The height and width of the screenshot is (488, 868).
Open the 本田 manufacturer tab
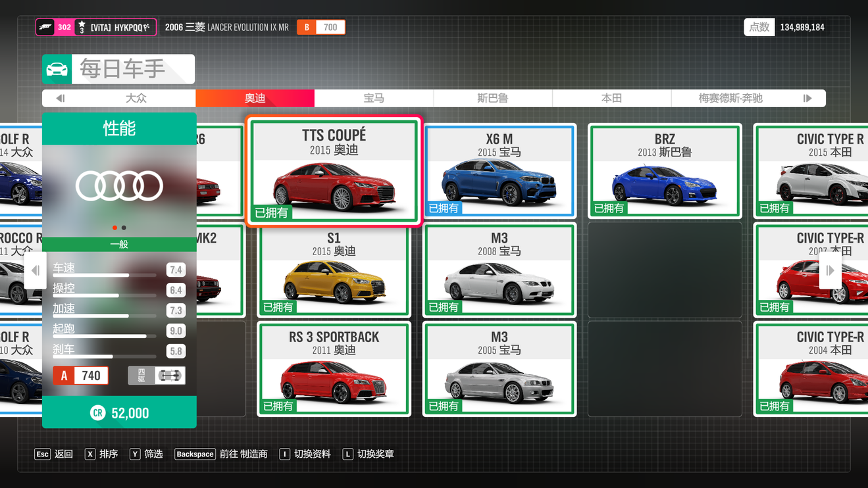point(611,98)
